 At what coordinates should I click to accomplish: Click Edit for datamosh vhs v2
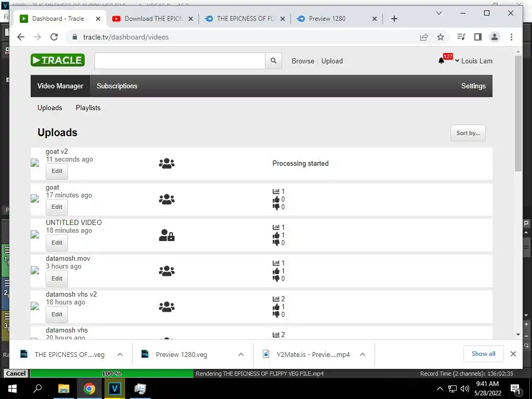click(x=57, y=314)
